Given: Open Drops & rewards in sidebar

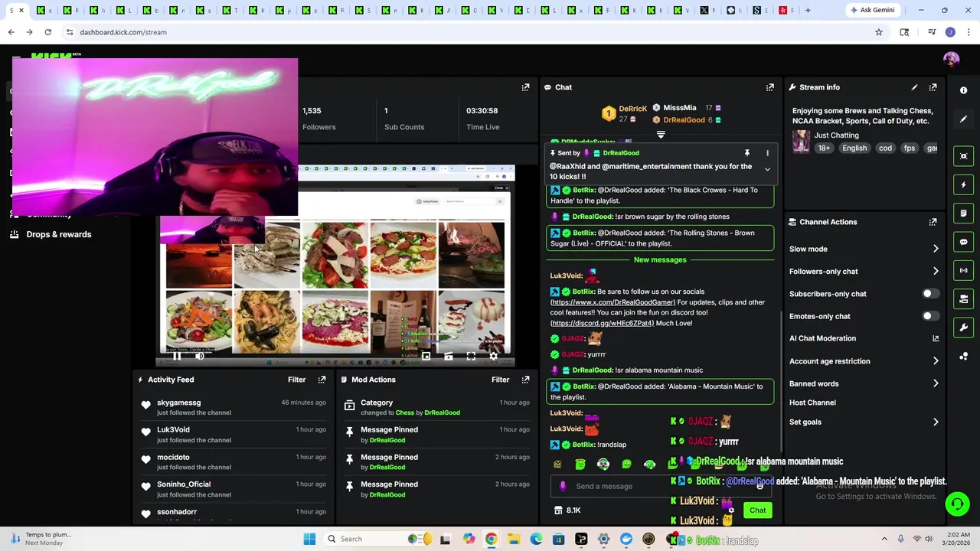Looking at the screenshot, I should pos(58,234).
